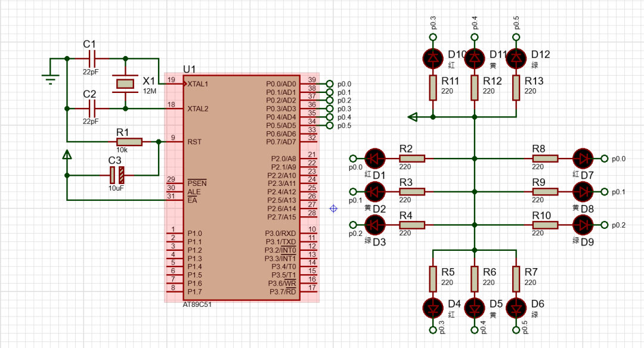Click the XTAL2 pin label

pyautogui.click(x=198, y=108)
